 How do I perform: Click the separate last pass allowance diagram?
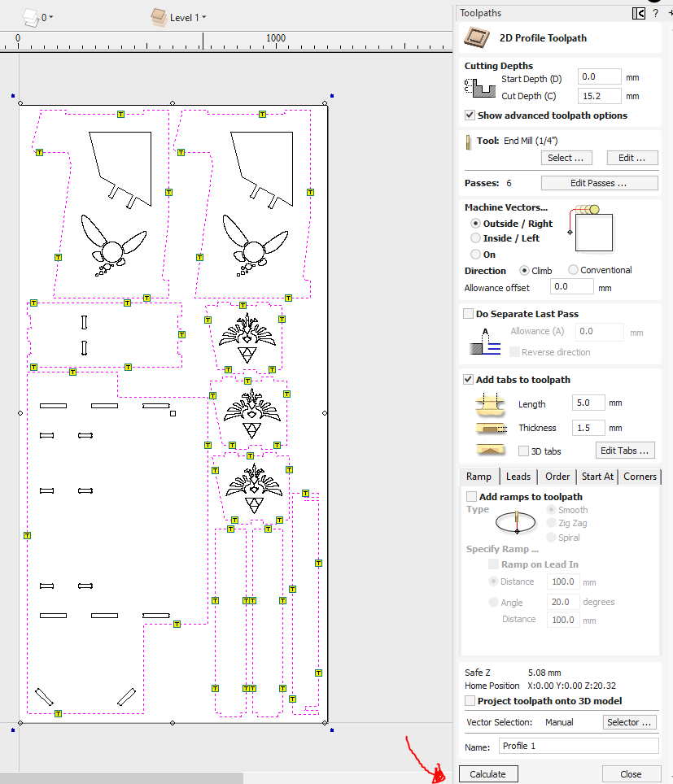[x=484, y=342]
